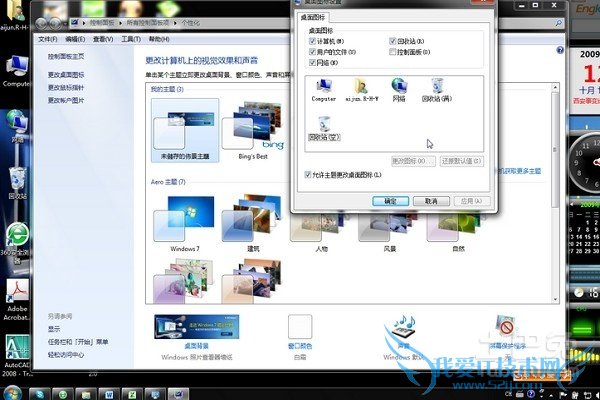Open the 更改鼠标指针 link
This screenshot has height=400, width=600.
coord(66,88)
